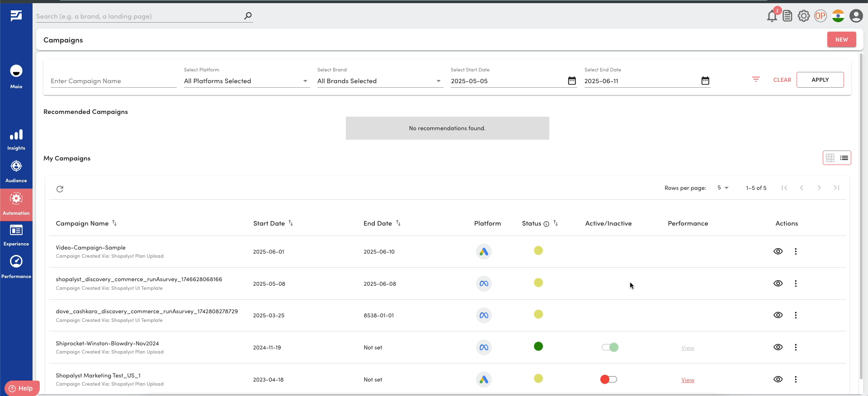Click the Shopalyst logo in the sidebar
Image resolution: width=868 pixels, height=396 pixels.
click(x=16, y=16)
